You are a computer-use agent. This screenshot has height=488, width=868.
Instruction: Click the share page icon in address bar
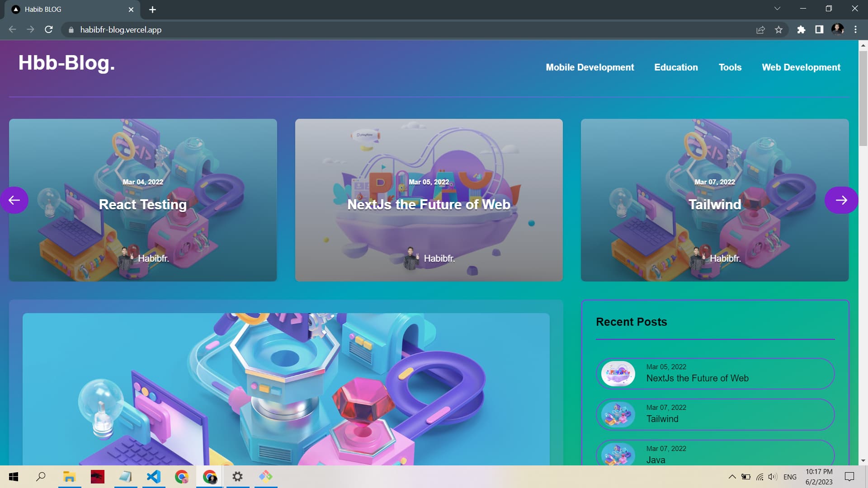click(760, 30)
